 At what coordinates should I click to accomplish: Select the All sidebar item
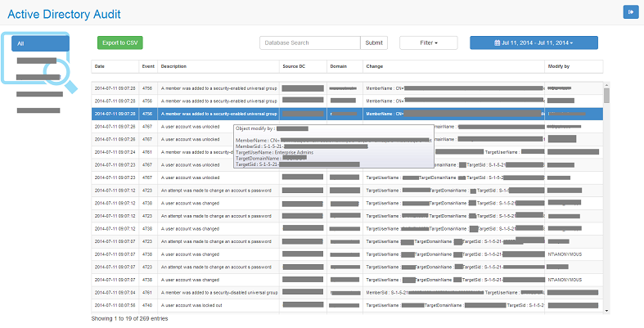(40, 43)
